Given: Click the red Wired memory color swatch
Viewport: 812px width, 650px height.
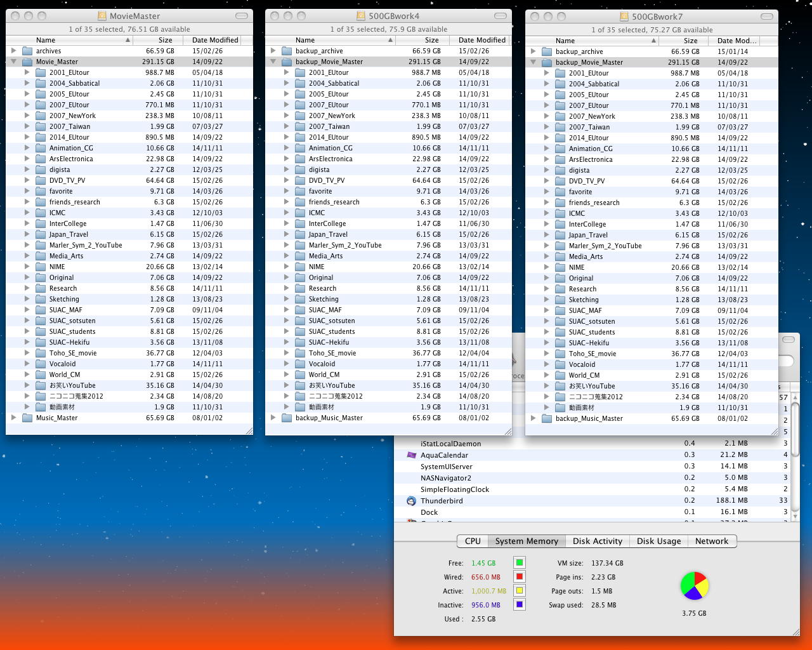Looking at the screenshot, I should pyautogui.click(x=519, y=576).
